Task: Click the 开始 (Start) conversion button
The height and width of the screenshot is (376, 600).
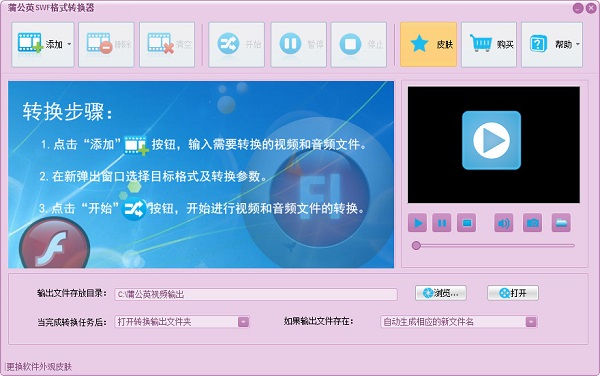Action: [x=236, y=44]
